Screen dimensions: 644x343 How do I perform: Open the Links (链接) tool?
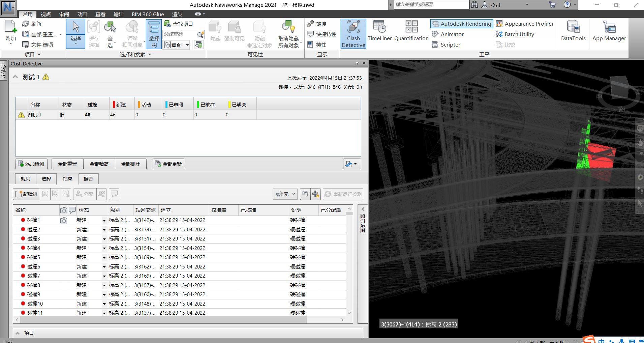coord(317,24)
